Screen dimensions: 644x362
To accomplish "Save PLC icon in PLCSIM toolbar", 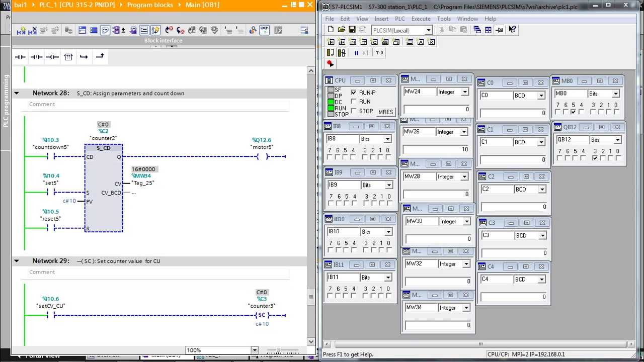I will coord(352,30).
